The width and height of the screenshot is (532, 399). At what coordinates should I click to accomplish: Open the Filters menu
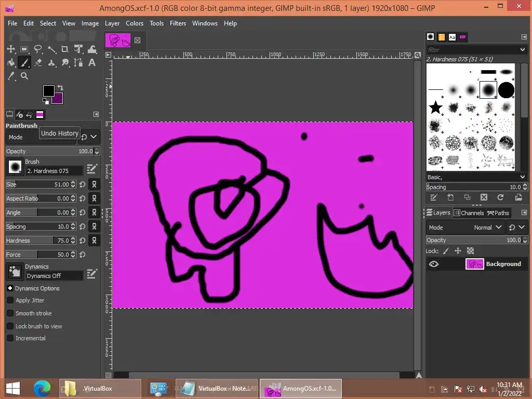point(178,23)
